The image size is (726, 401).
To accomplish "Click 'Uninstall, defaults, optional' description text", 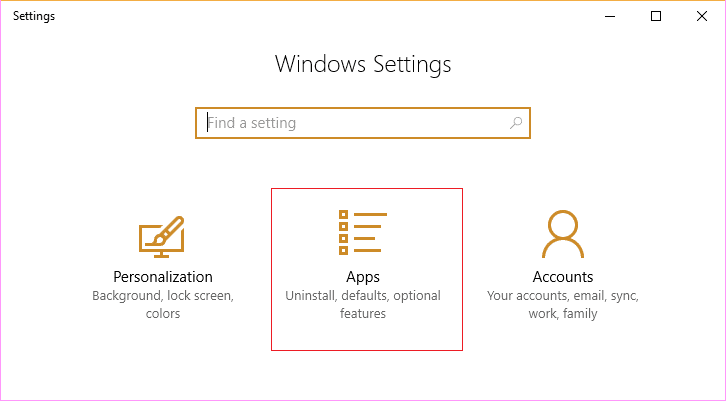I will pyautogui.click(x=362, y=296).
